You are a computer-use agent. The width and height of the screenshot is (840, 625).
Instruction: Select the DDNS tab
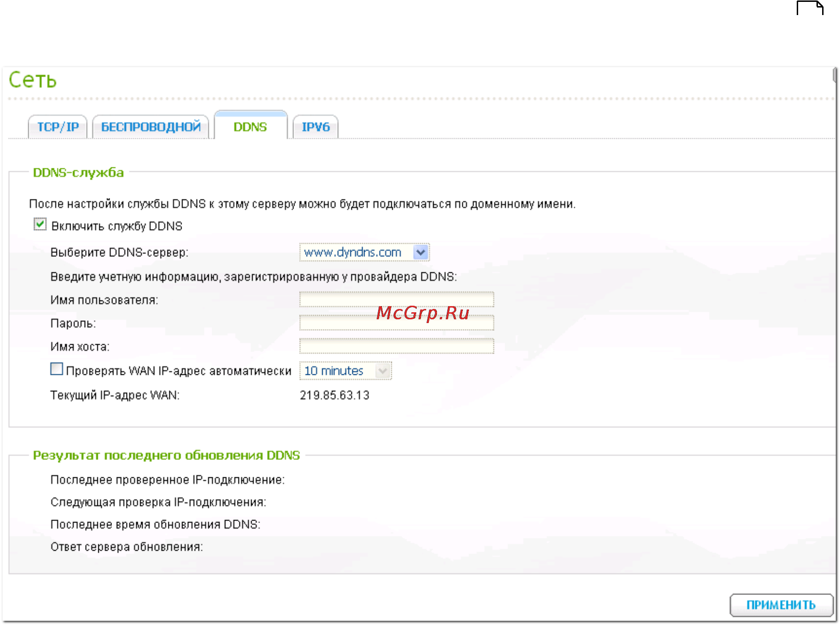[x=250, y=126]
